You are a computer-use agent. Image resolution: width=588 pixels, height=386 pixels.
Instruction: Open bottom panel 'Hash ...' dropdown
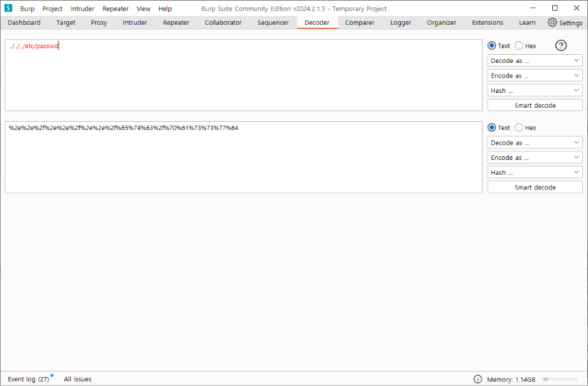click(x=535, y=172)
